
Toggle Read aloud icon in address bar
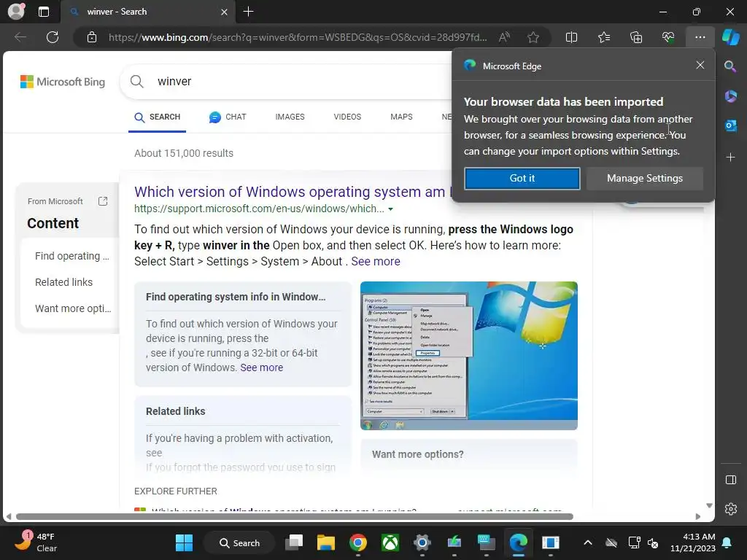(504, 37)
